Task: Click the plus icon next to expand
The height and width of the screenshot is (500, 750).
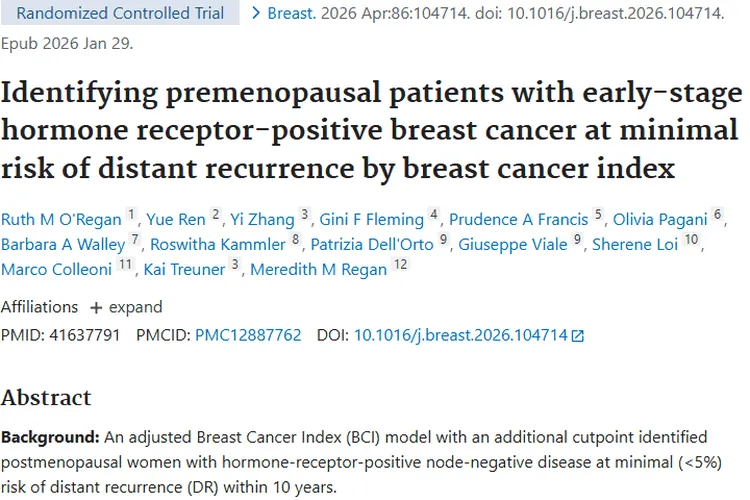Action: click(96, 307)
